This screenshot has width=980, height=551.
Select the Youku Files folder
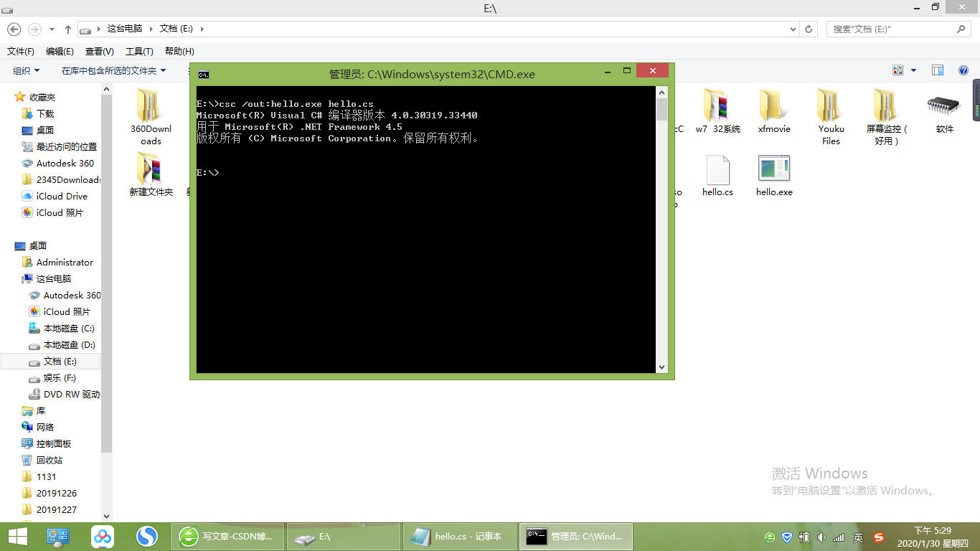point(831,105)
